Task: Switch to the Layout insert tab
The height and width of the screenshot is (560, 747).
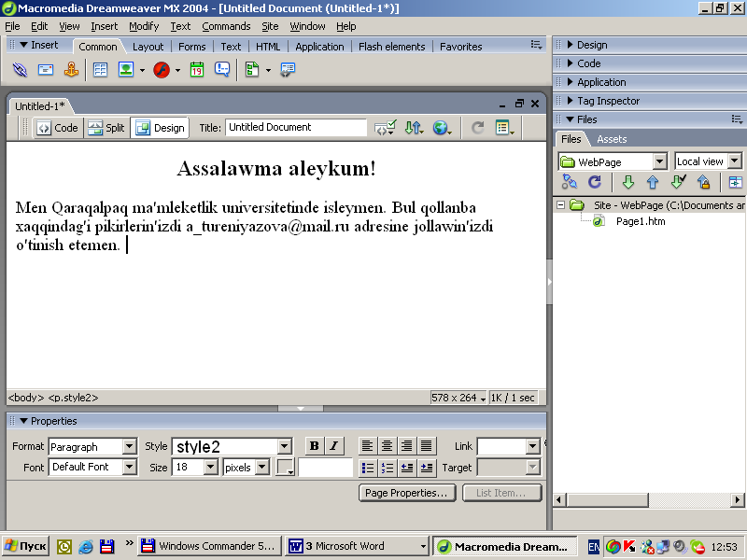Action: click(148, 47)
